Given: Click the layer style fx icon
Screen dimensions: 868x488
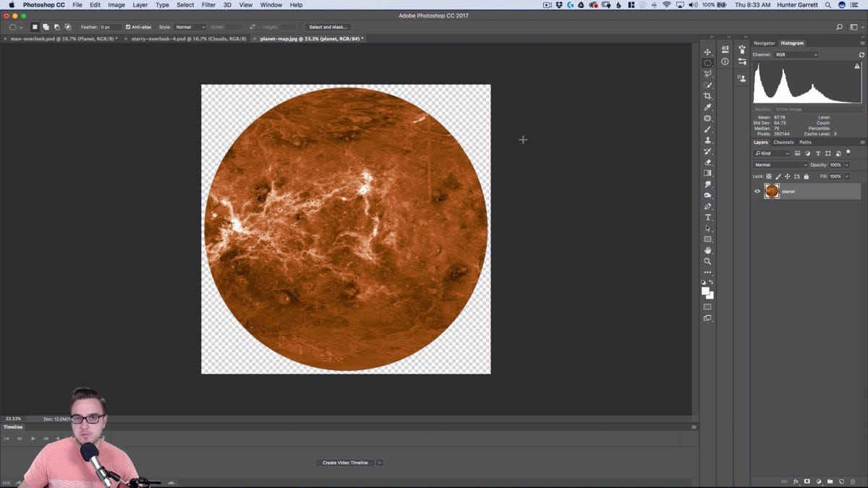Looking at the screenshot, I should click(796, 481).
